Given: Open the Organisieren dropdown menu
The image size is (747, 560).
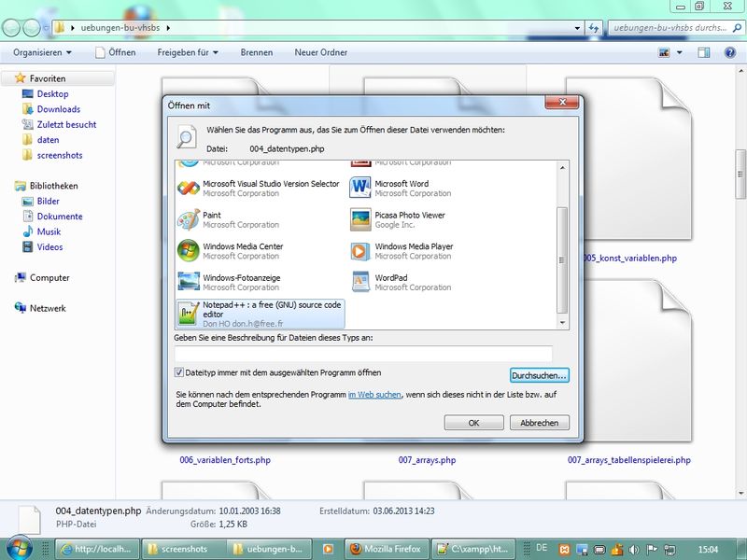Looking at the screenshot, I should tap(43, 52).
